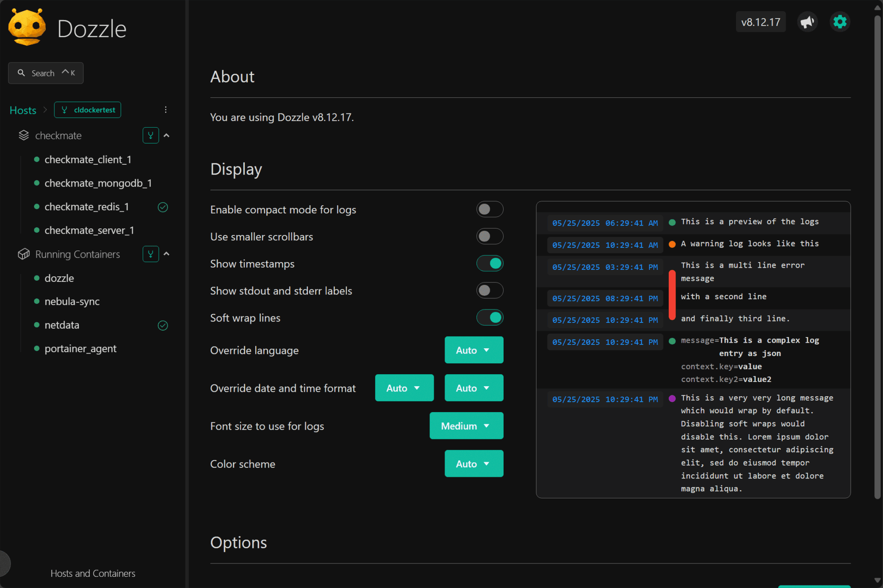Click the check icon next to netdata
Screen dimensions: 883x588
click(x=163, y=325)
